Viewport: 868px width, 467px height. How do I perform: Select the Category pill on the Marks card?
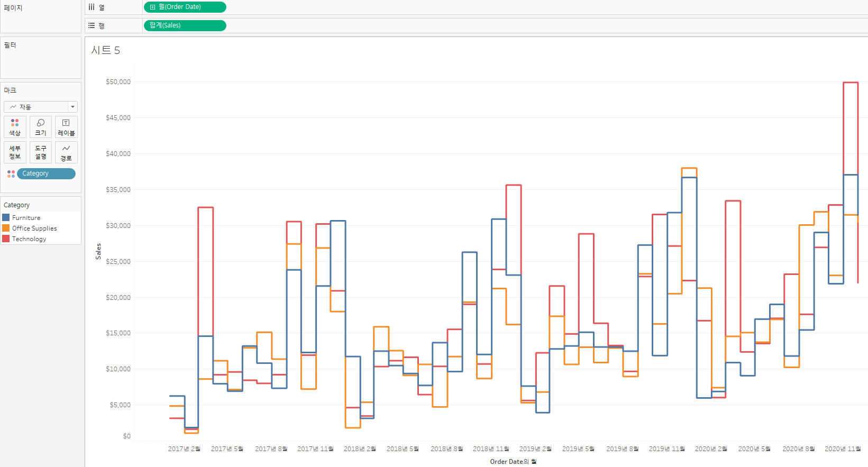[46, 173]
